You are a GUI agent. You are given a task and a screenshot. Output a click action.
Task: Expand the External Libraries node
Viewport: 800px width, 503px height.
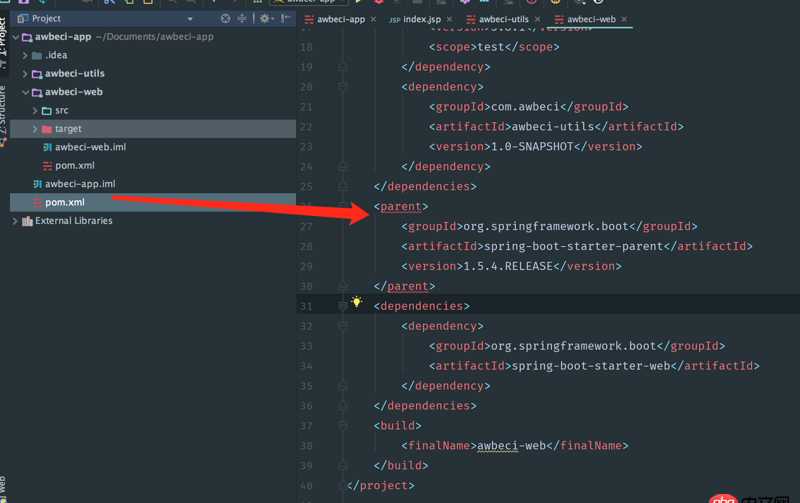(14, 221)
